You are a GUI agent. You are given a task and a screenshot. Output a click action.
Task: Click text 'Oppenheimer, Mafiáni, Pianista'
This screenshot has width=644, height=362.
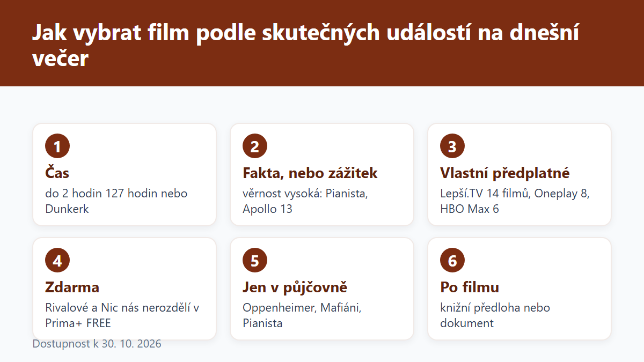(x=302, y=315)
